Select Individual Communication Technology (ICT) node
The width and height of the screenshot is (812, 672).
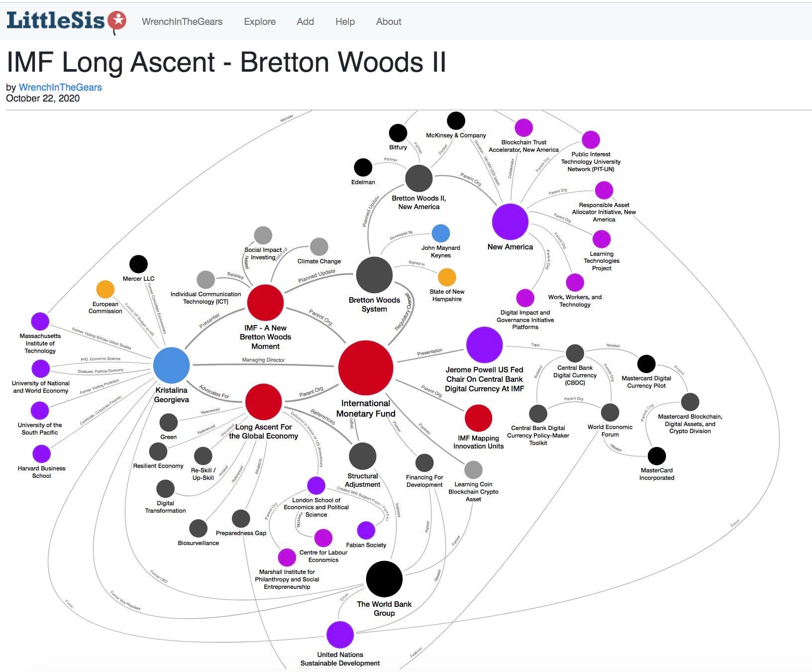coord(205,280)
